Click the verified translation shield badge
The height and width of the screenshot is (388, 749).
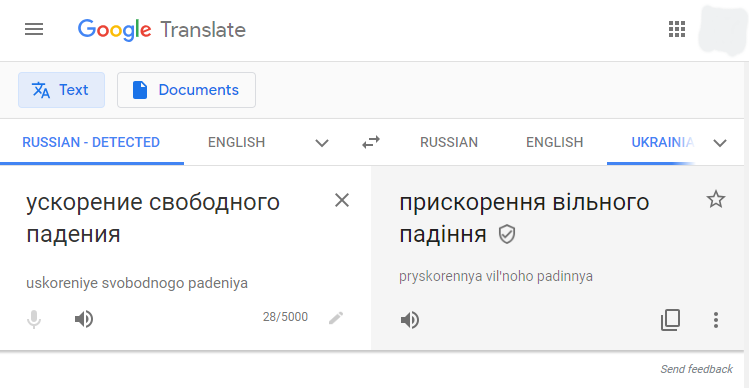(x=507, y=235)
